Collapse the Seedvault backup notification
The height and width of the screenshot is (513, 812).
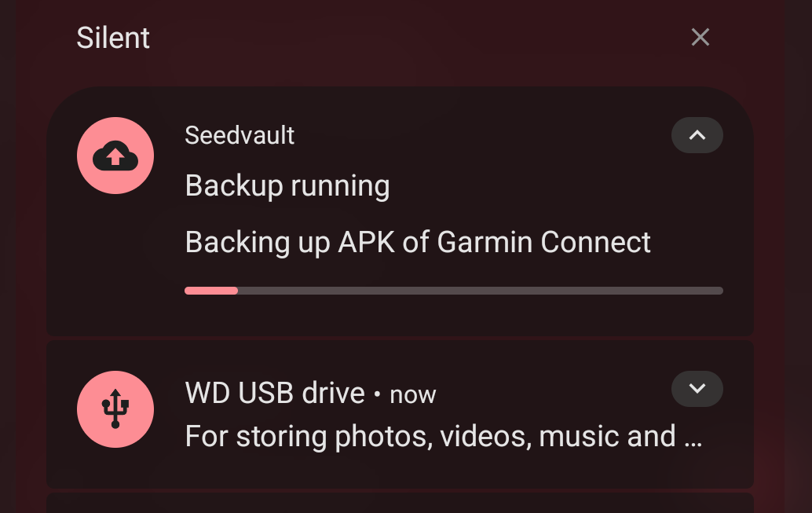(x=697, y=135)
